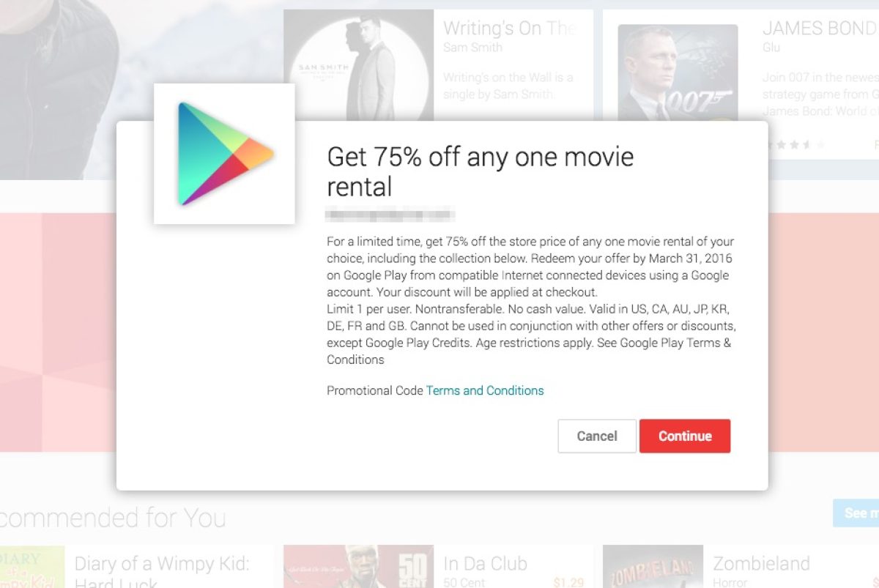Open the Diary of a Wimpy Kid cover
This screenshot has width=879, height=588.
tap(32, 566)
